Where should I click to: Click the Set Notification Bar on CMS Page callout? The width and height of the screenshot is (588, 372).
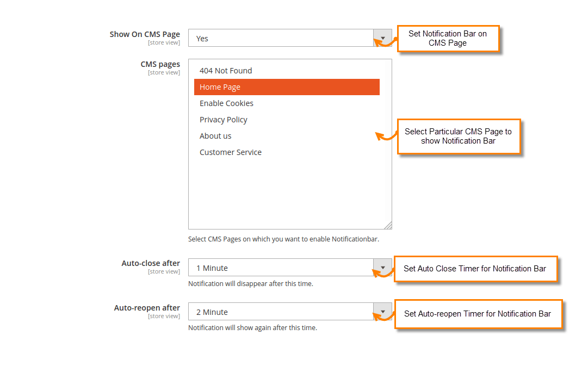pyautogui.click(x=448, y=39)
